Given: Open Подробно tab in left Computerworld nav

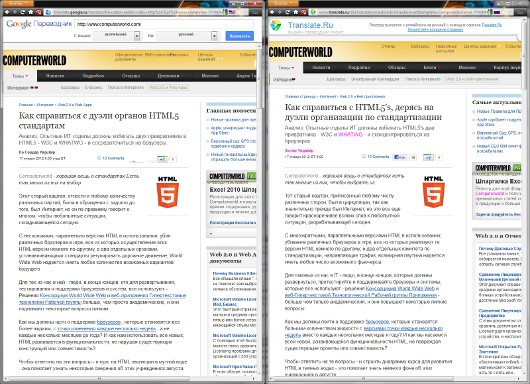Looking at the screenshot, I should [93, 76].
